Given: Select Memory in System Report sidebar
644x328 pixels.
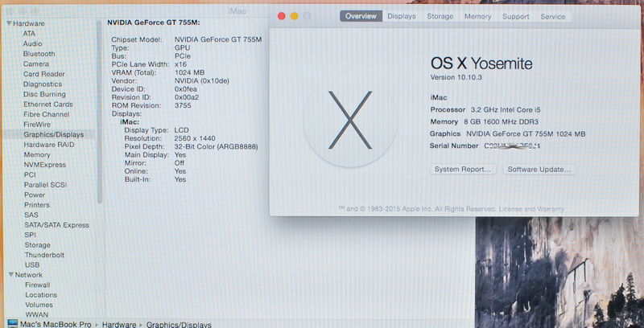Looking at the screenshot, I should pyautogui.click(x=37, y=154).
